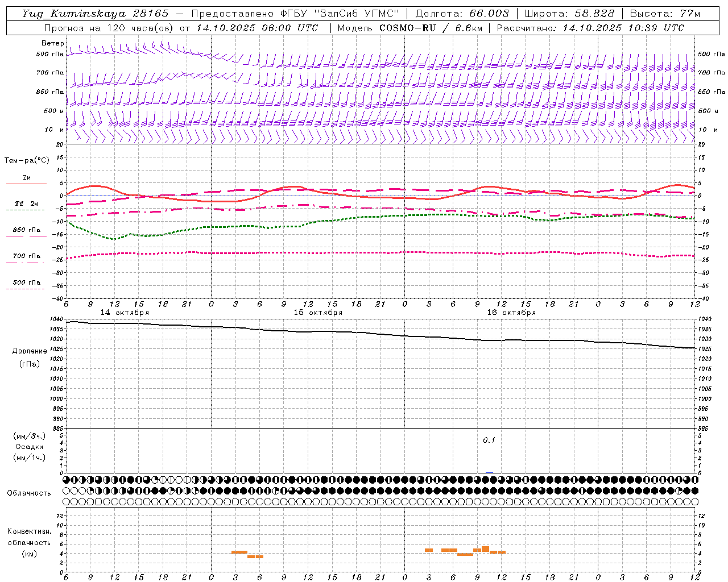Click the 850 гПа temperature legend label
The height and width of the screenshot is (582, 728).
coord(26,230)
